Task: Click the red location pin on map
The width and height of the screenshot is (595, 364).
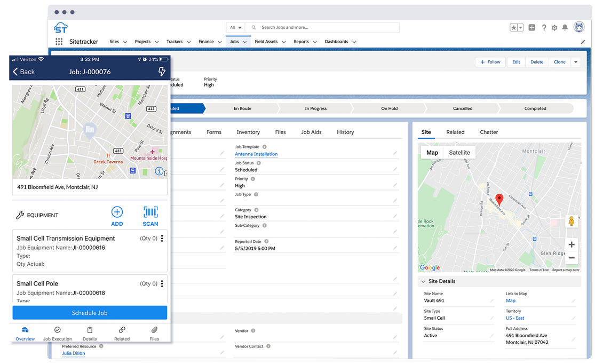Action: click(x=499, y=199)
